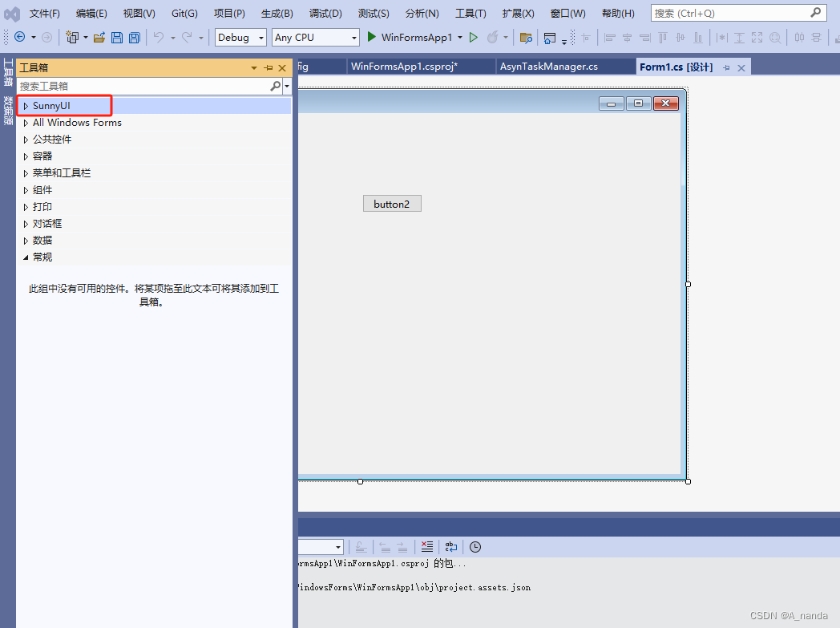Click the Navigate Backward arrow icon
This screenshot has width=840, height=628.
point(20,37)
